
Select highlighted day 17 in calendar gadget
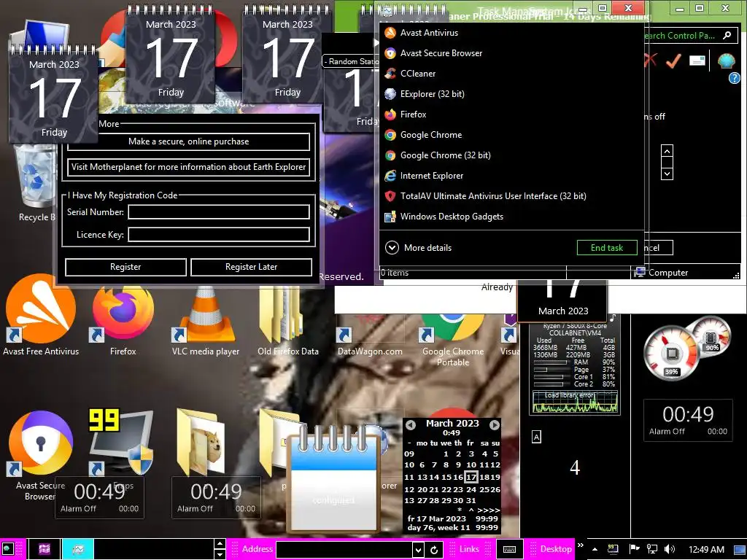471,477
